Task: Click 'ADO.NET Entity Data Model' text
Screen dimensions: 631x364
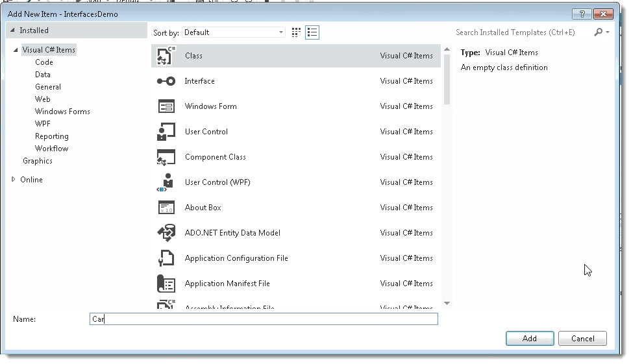Action: (x=232, y=233)
